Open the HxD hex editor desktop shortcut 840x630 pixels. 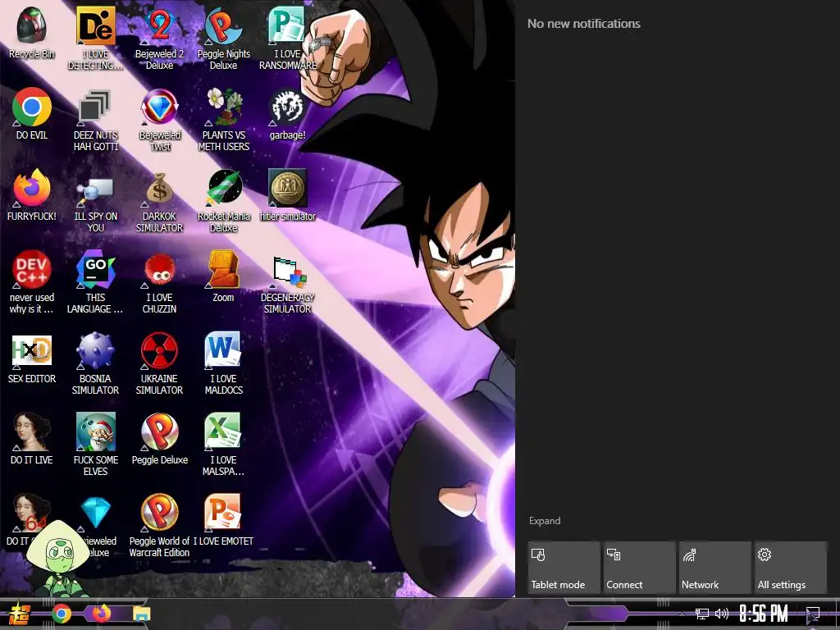point(32,358)
